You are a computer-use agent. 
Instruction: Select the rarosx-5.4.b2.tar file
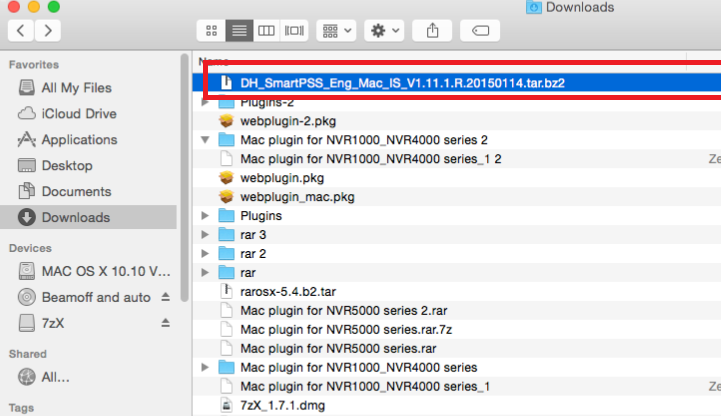297,292
